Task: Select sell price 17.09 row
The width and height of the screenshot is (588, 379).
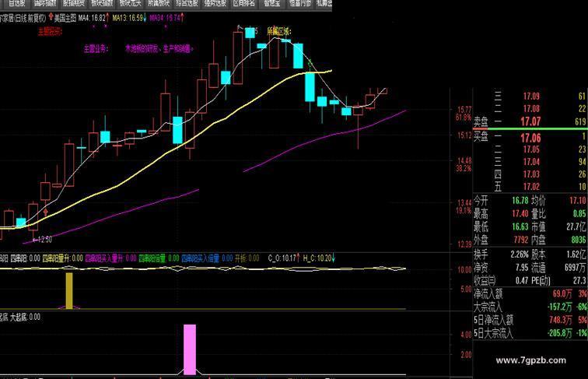Action: (x=530, y=97)
